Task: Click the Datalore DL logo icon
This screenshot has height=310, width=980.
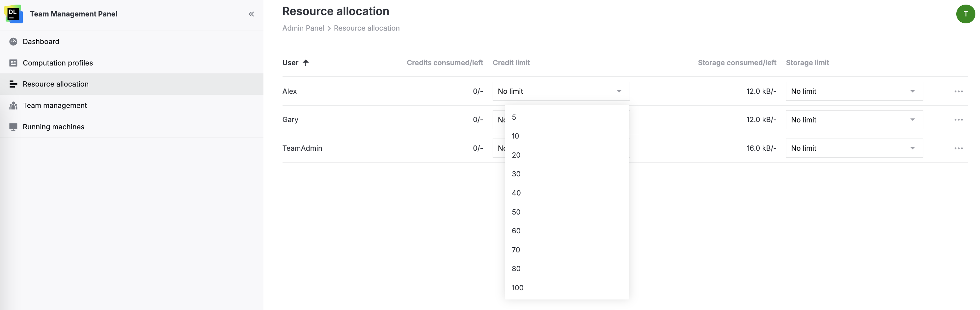Action: tap(13, 14)
